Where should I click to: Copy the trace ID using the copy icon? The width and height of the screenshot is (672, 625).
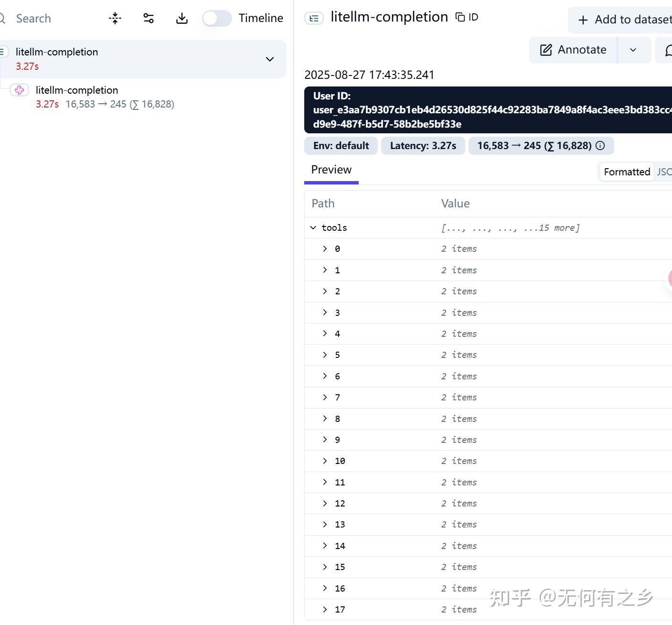tap(459, 16)
